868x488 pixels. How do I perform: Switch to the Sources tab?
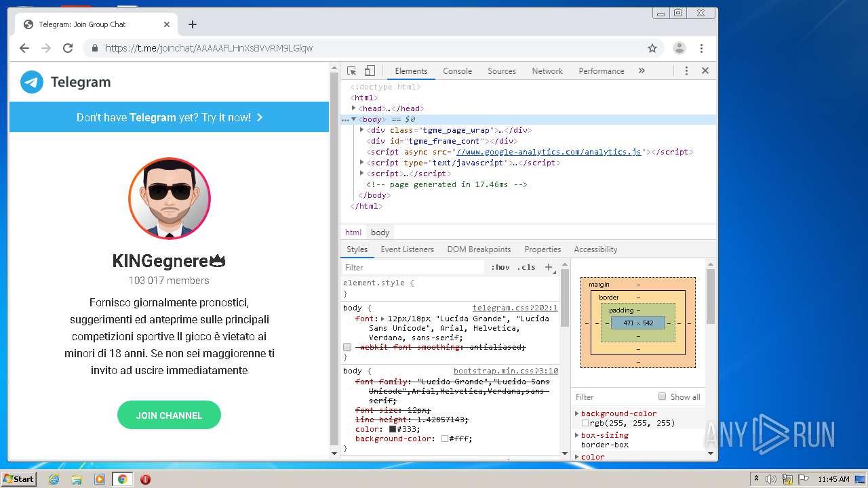pos(502,70)
